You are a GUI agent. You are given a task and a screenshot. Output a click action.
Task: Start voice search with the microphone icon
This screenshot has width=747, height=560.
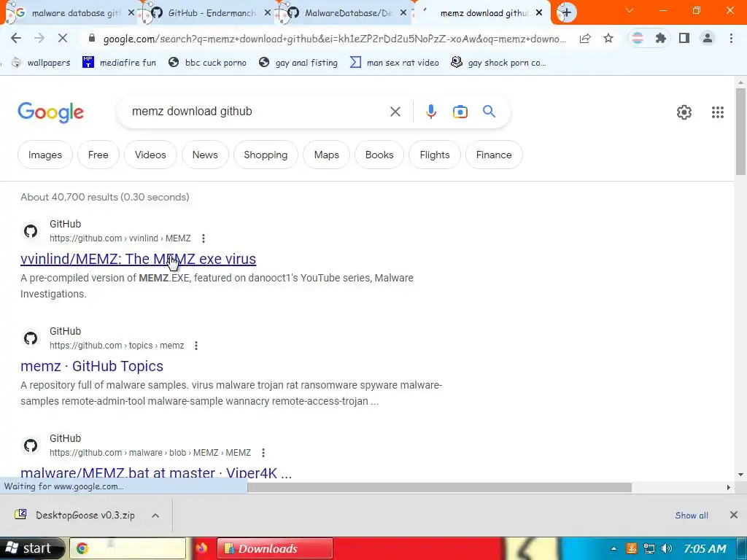click(x=430, y=112)
